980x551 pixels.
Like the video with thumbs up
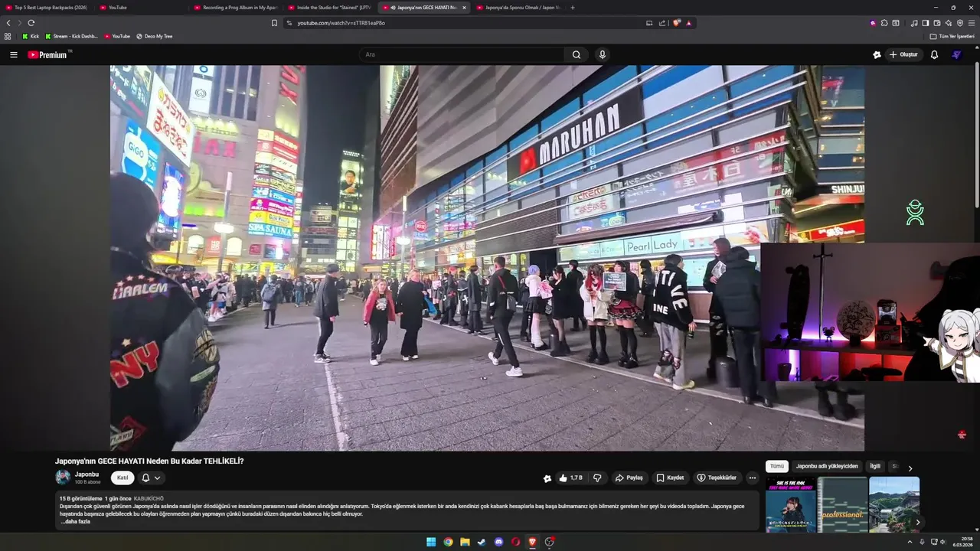[x=571, y=478]
